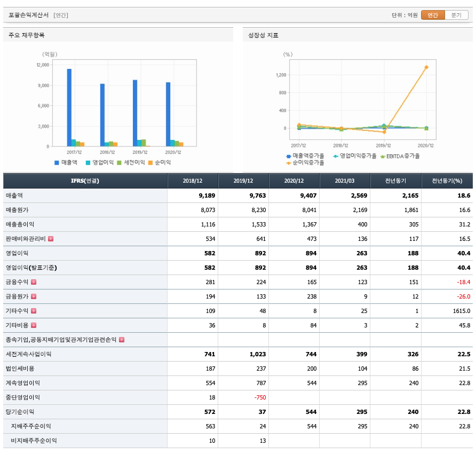
Task: Toggle the 영업이익 legend swatch
Action: pos(88,162)
